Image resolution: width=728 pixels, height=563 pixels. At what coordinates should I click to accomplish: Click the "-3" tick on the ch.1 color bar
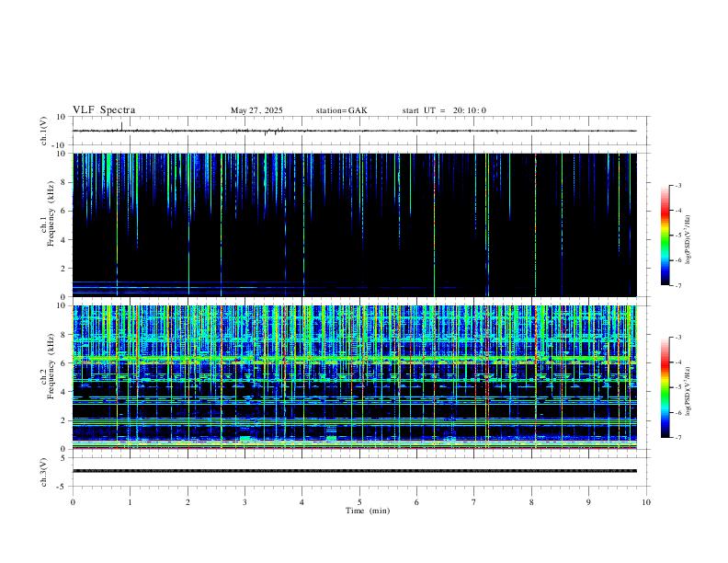(678, 185)
